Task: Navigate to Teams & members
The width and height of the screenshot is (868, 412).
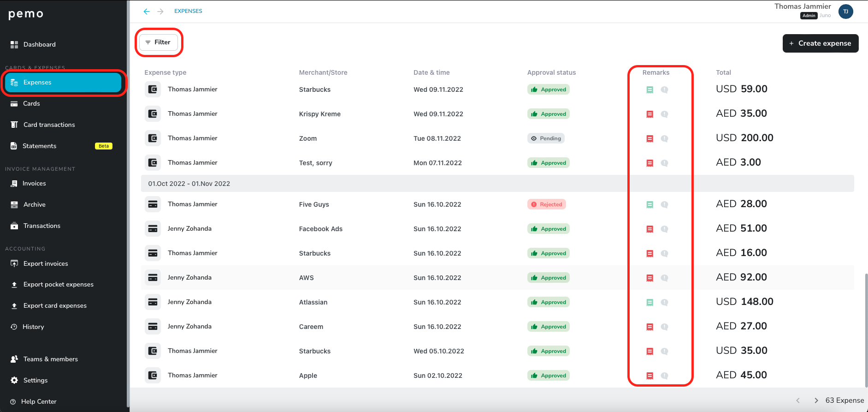Action: click(50, 359)
